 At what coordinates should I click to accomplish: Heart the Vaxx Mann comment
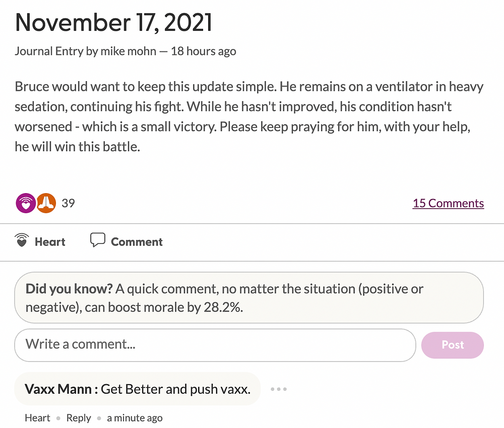[37, 418]
